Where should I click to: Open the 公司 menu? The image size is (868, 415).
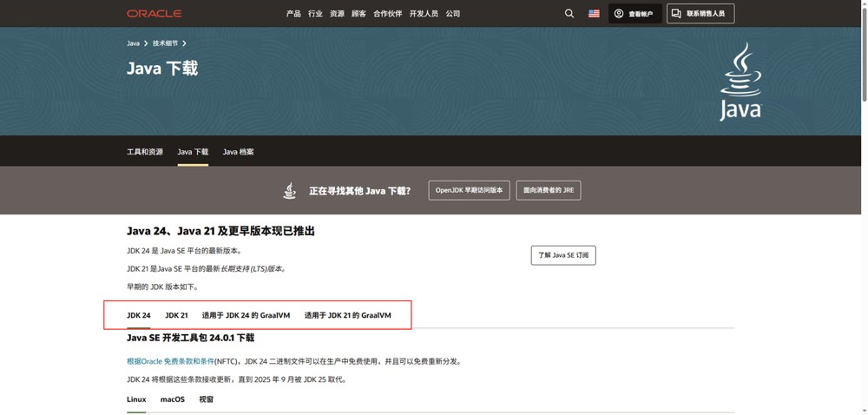[x=453, y=13]
